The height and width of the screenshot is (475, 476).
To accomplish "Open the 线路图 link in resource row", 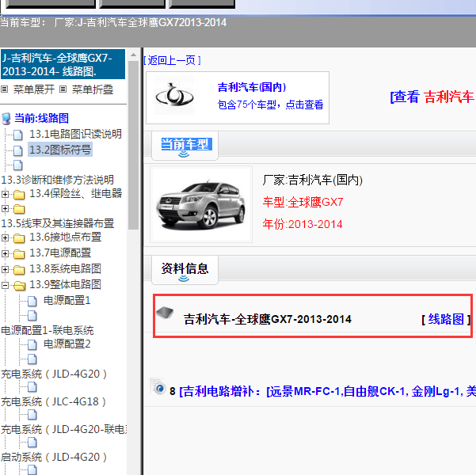I will (x=446, y=319).
